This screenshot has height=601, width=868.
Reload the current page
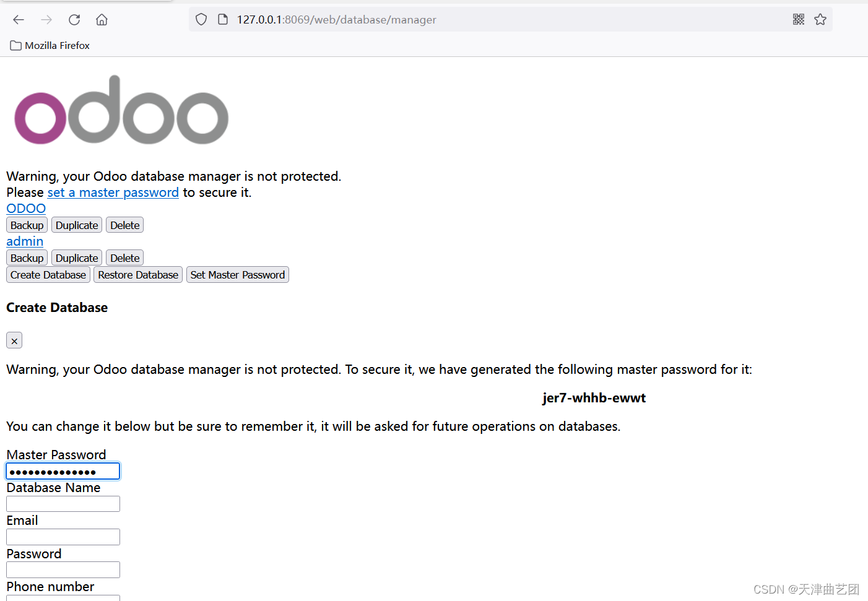coord(74,19)
